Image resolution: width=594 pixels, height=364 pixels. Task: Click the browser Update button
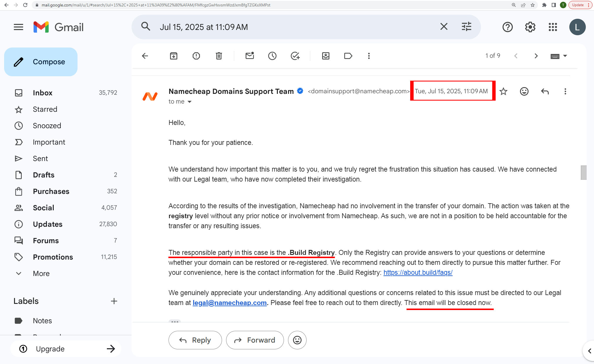tap(580, 5)
